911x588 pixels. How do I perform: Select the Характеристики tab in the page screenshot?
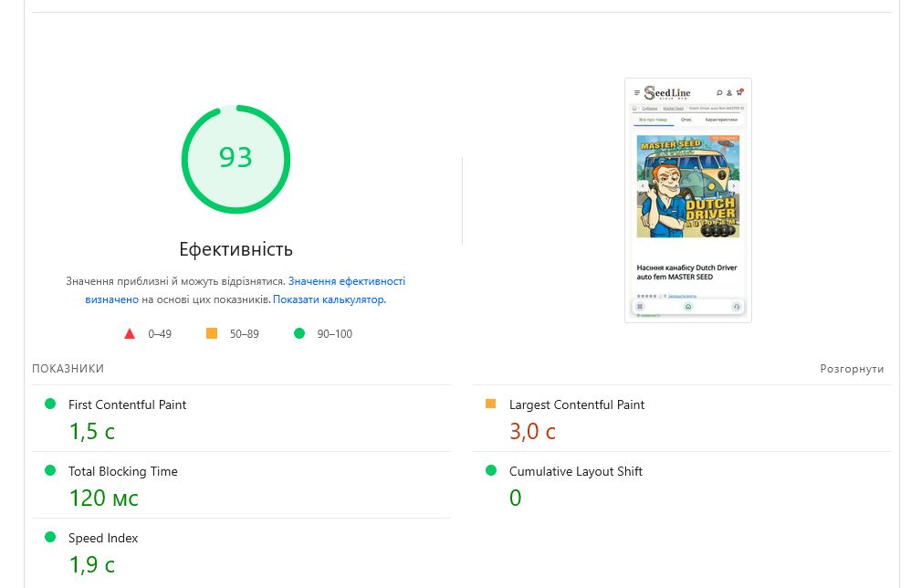coord(721,120)
